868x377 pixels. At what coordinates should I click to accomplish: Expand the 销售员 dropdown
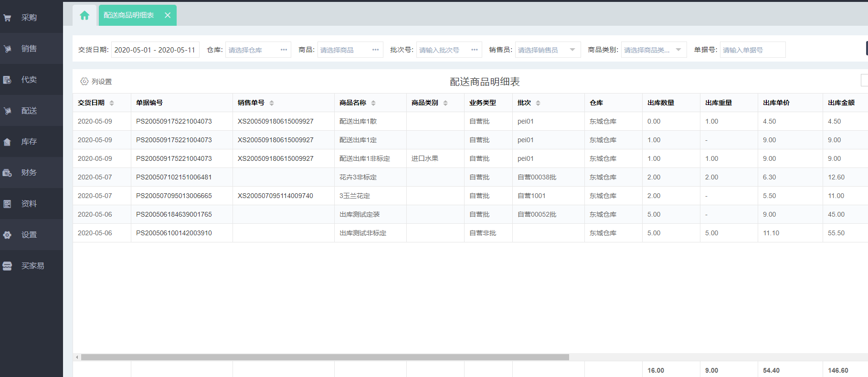coord(572,50)
